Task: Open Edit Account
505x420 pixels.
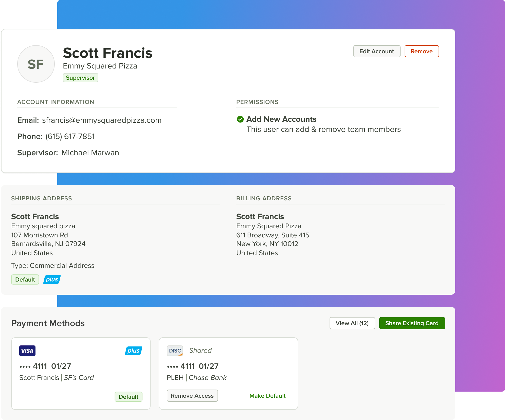Action: pyautogui.click(x=376, y=51)
